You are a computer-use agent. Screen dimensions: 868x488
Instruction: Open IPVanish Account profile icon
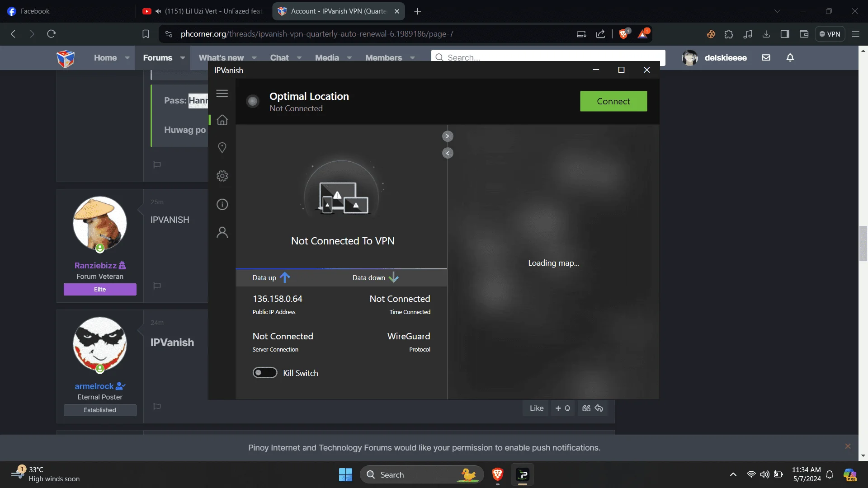click(222, 232)
